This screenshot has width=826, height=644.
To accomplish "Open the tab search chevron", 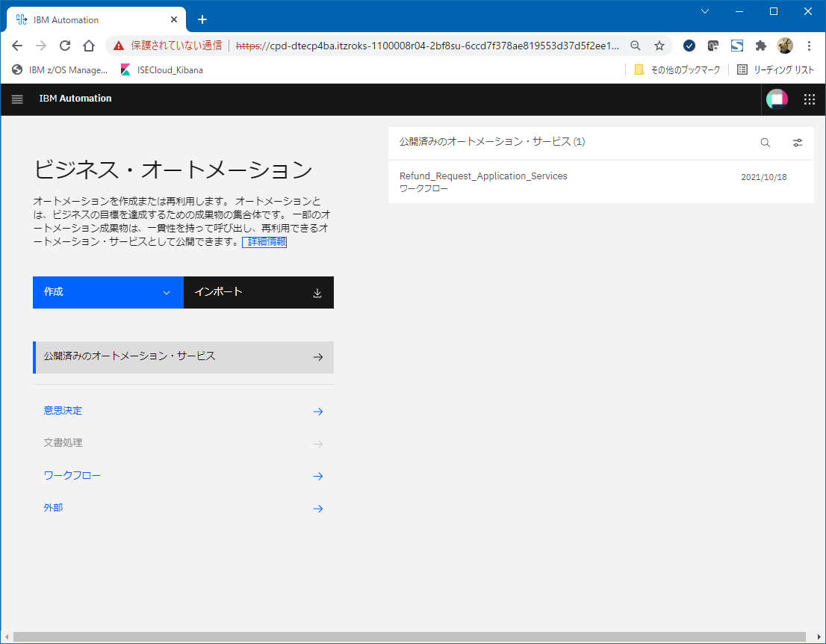I will point(705,11).
